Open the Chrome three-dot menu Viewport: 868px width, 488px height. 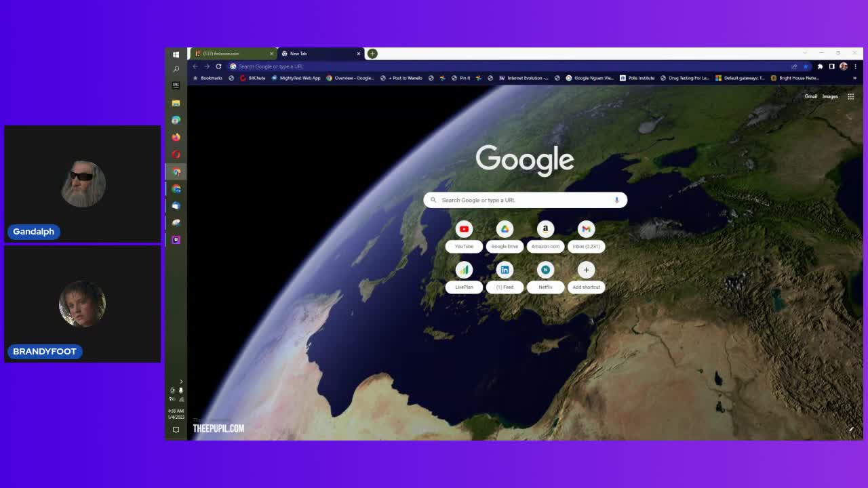pos(855,66)
